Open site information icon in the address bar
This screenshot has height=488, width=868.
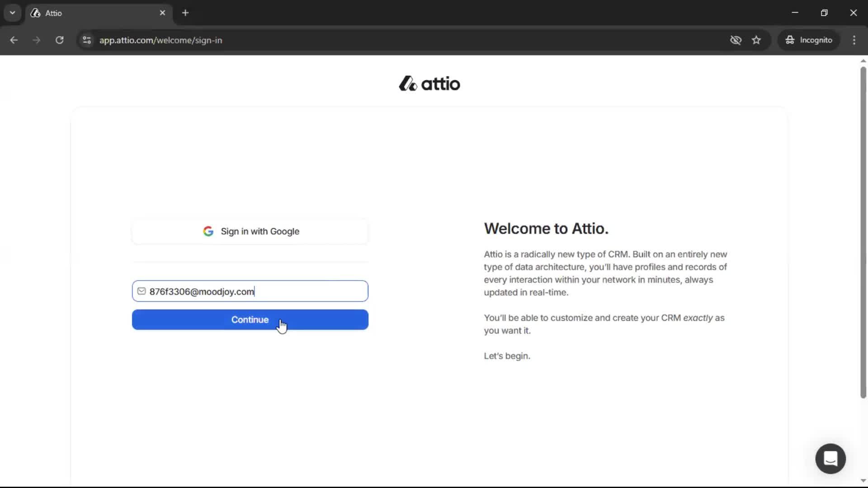pyautogui.click(x=87, y=40)
